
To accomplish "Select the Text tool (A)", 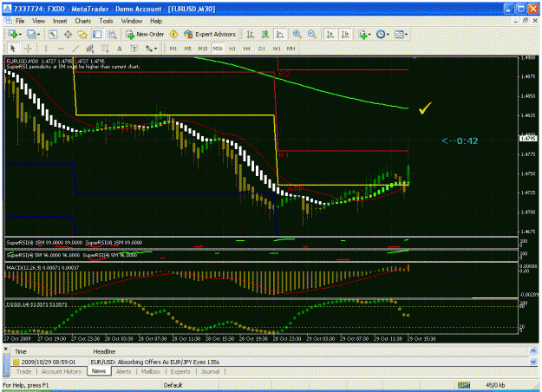I will coord(120,49).
